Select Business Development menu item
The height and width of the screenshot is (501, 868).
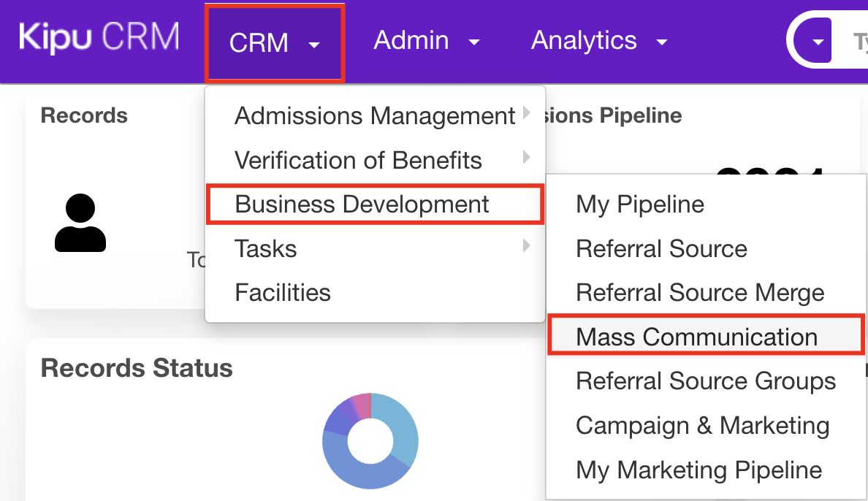tap(362, 204)
